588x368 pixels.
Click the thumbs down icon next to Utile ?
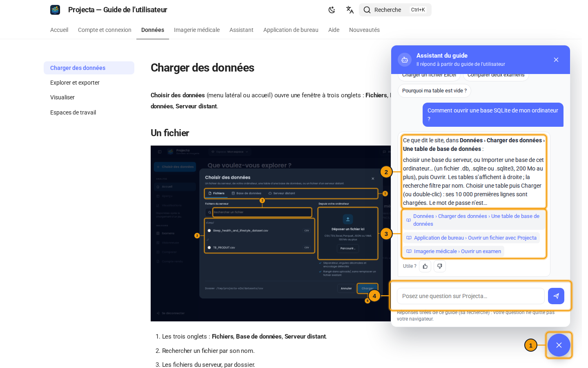pyautogui.click(x=440, y=266)
